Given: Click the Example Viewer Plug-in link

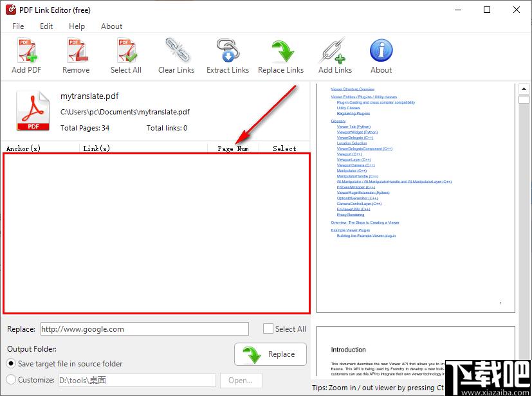Looking at the screenshot, I should (x=351, y=230).
